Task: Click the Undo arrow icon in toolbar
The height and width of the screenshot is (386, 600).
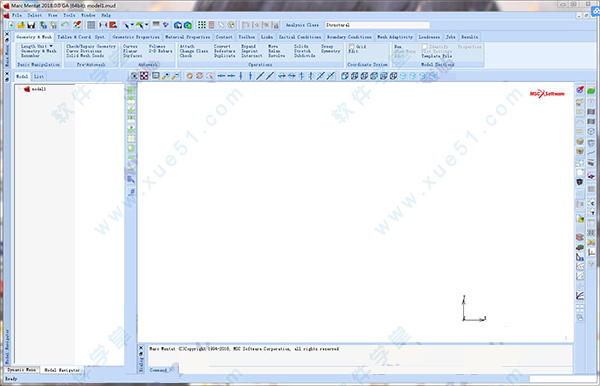Action: 65,25
